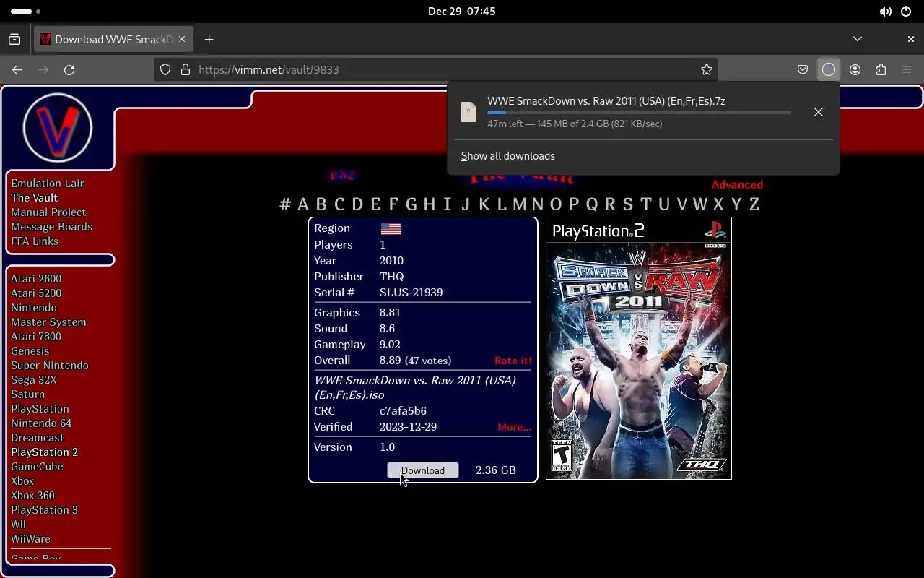924x578 pixels.
Task: Select Sega 32X system
Action: [x=33, y=380]
